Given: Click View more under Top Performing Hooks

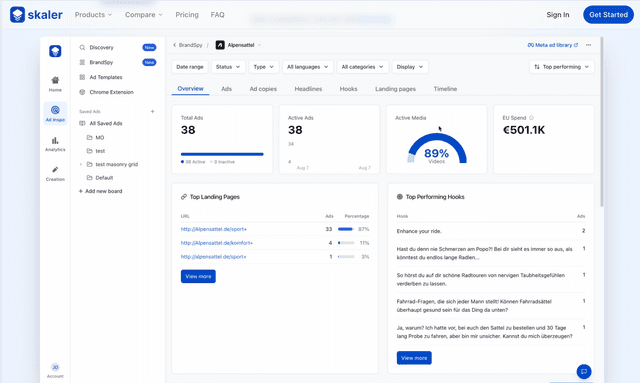Looking at the screenshot, I should pos(414,358).
